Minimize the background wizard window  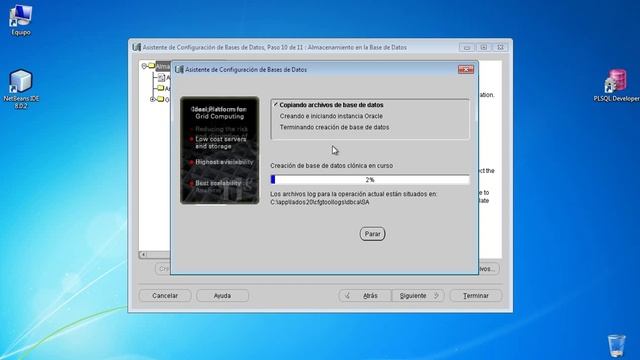467,47
